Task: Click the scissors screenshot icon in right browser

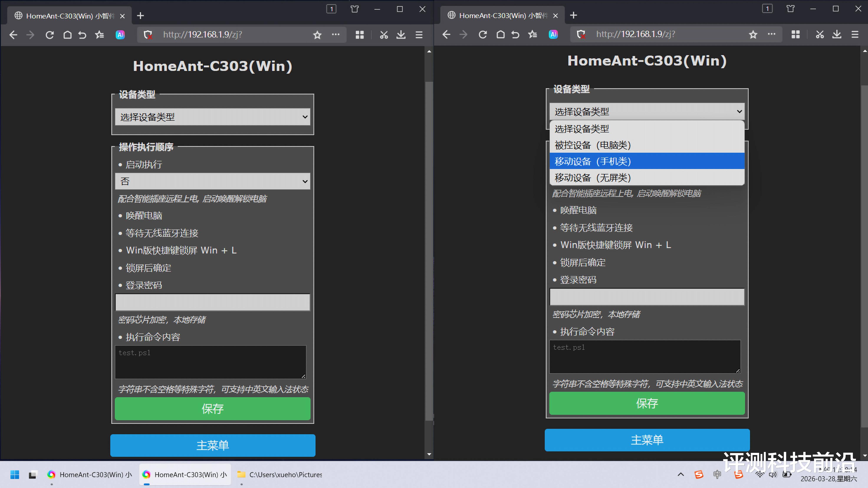Action: point(819,34)
